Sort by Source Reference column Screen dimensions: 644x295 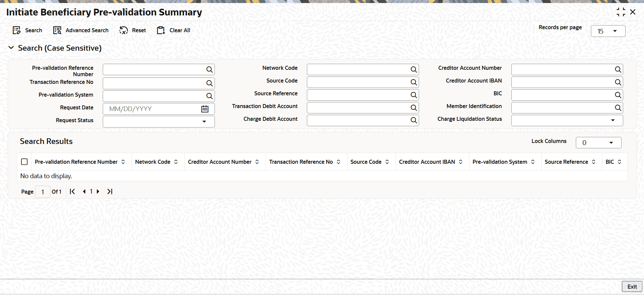(594, 162)
